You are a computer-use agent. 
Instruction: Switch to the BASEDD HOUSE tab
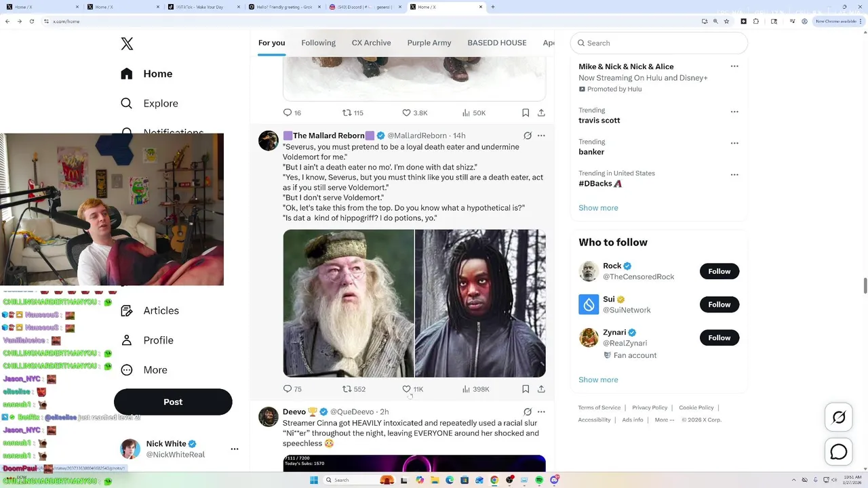[496, 43]
